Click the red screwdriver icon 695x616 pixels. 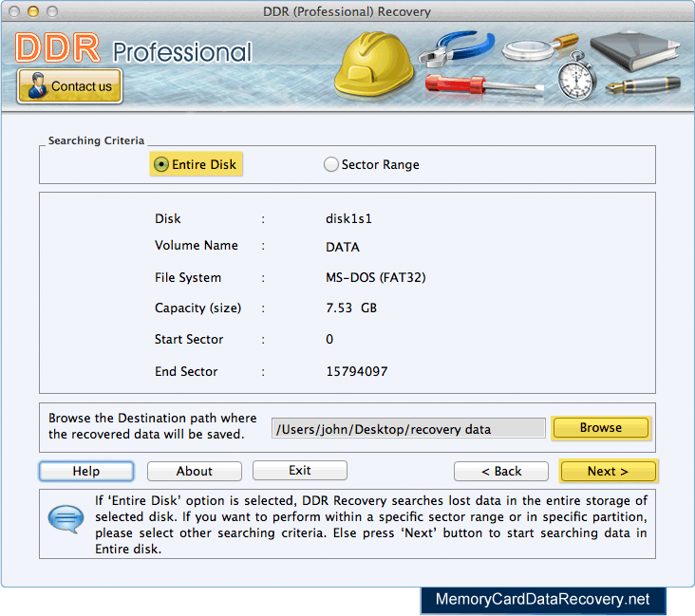coord(483,85)
